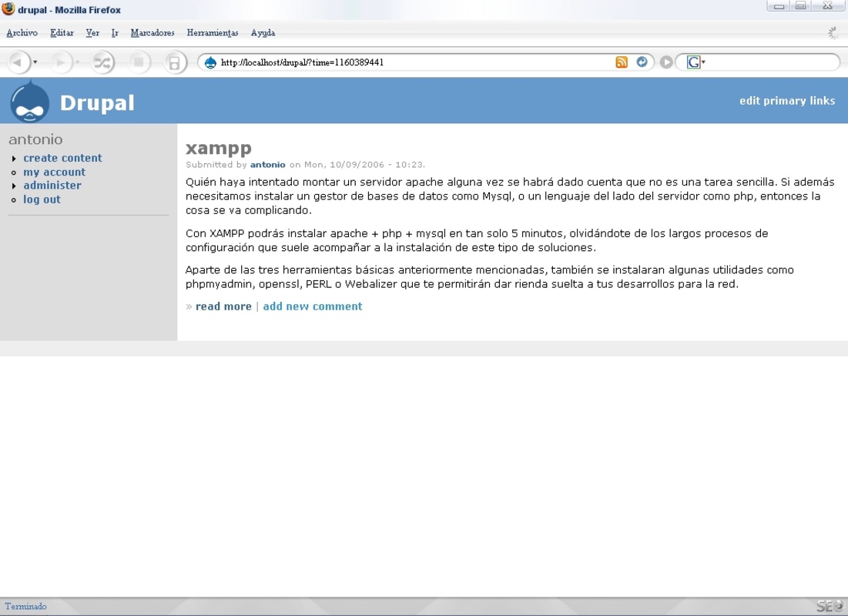Open the xampp post title

click(219, 148)
